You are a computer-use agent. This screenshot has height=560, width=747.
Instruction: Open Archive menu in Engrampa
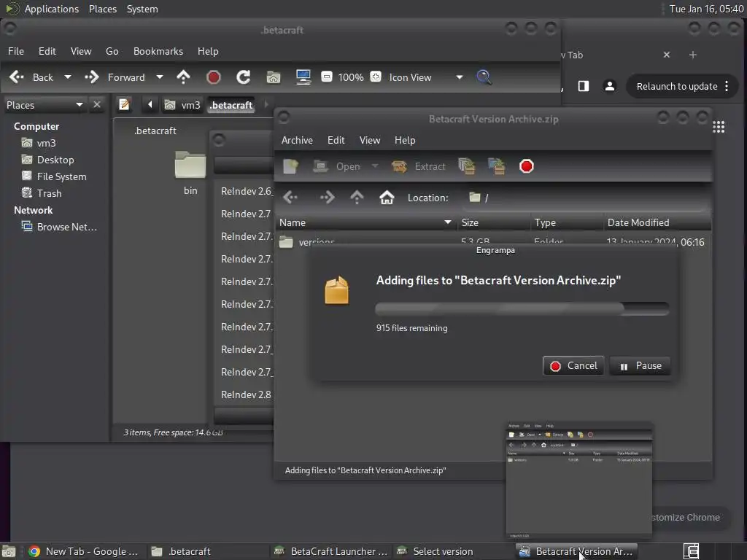[297, 140]
